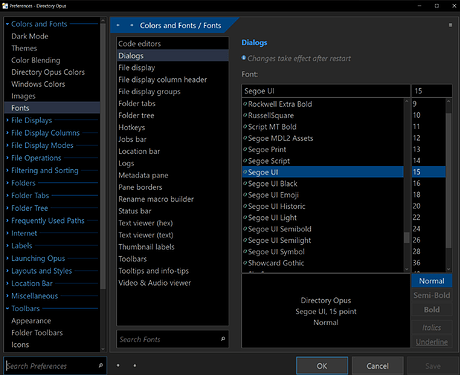This screenshot has width=460, height=375.
Task: Open the Windows Colors page
Action: [38, 84]
